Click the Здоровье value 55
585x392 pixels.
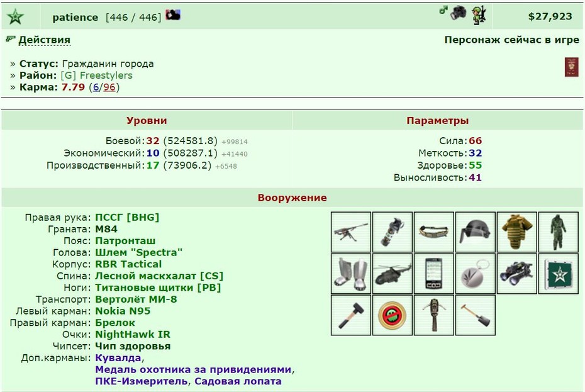(476, 165)
